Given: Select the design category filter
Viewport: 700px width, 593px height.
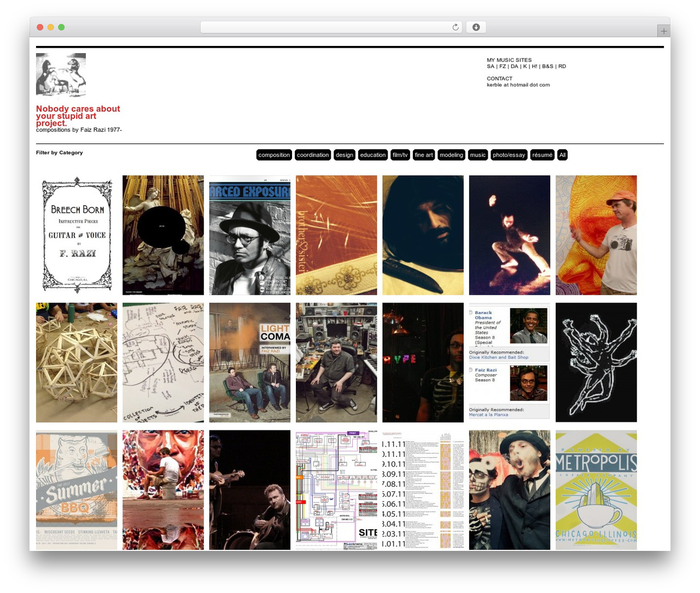Looking at the screenshot, I should 345,155.
